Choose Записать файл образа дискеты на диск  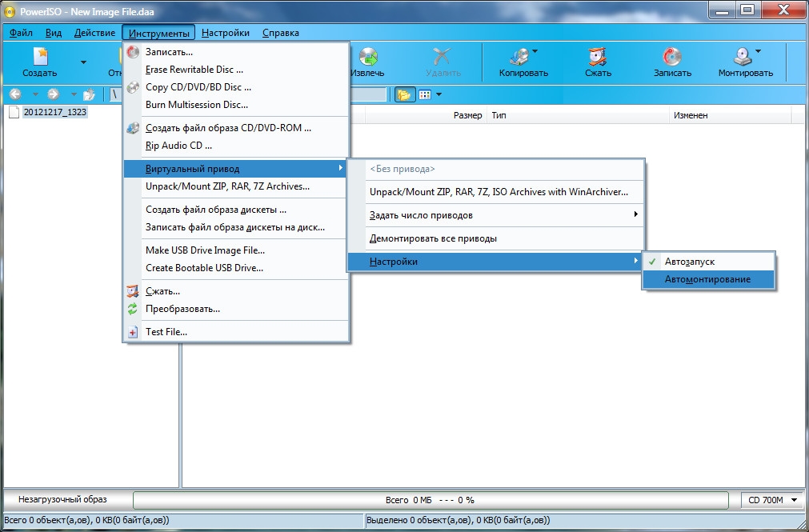pyautogui.click(x=236, y=227)
